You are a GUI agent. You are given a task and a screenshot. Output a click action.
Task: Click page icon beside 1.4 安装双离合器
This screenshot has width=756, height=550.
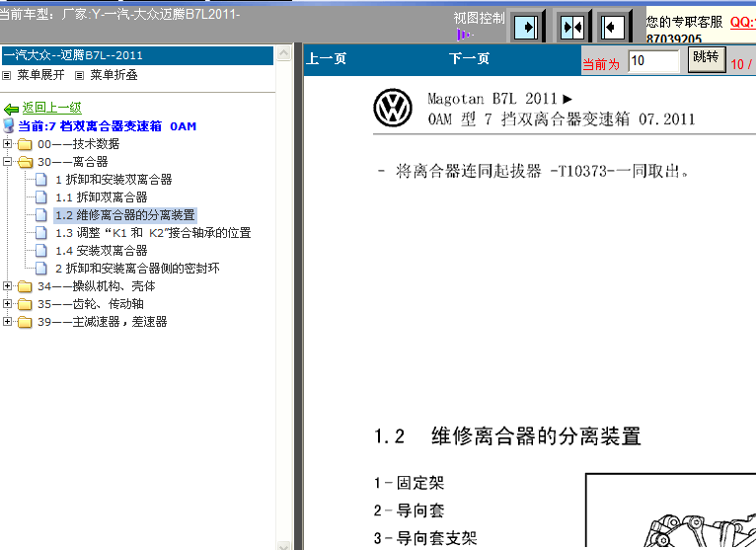[41, 251]
